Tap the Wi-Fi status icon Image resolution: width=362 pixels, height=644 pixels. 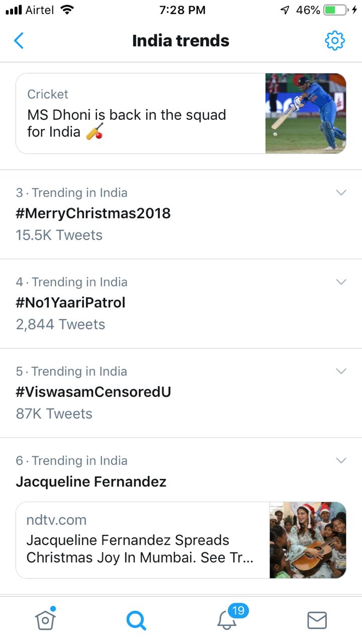(x=66, y=10)
